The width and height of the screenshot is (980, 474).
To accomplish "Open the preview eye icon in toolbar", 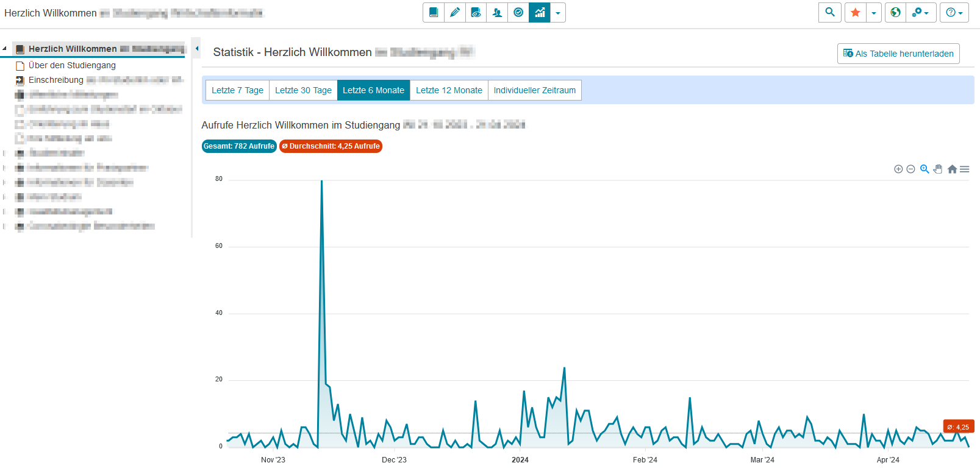I will (x=476, y=13).
